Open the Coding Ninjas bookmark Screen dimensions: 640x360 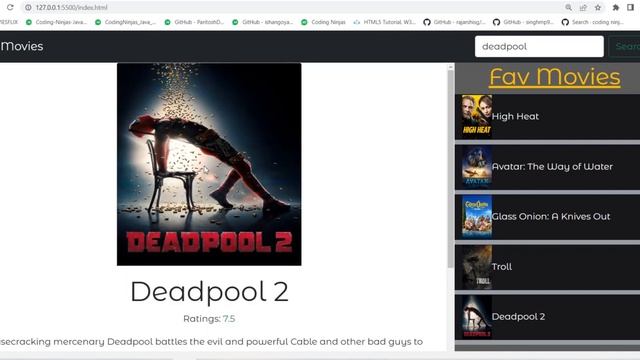point(324,22)
